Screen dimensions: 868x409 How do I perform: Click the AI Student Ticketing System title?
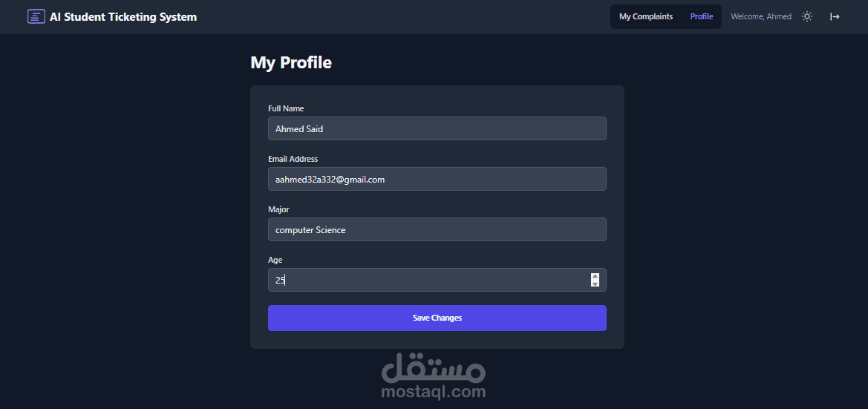click(x=123, y=16)
